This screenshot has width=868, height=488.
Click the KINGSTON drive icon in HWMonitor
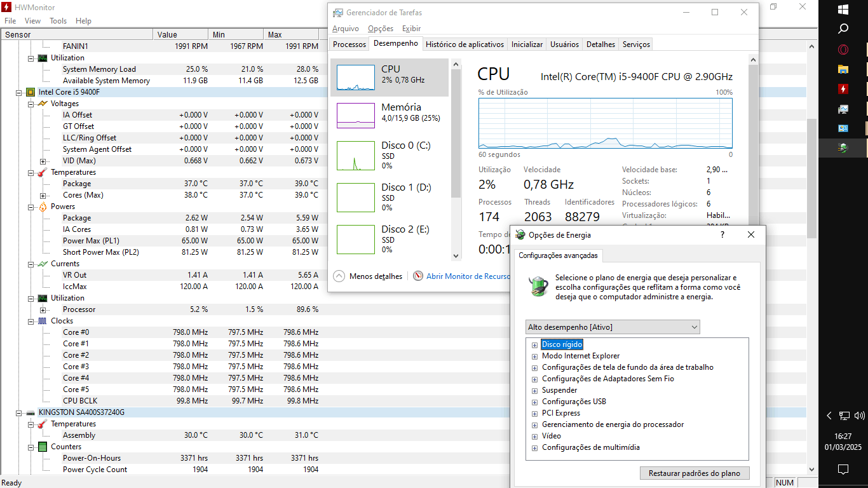tap(30, 412)
